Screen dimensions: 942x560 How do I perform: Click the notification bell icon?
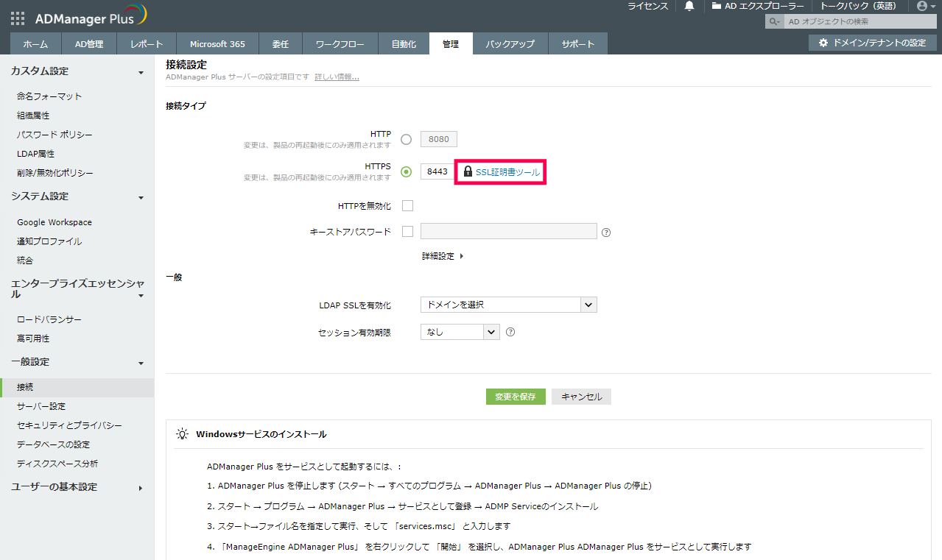689,6
